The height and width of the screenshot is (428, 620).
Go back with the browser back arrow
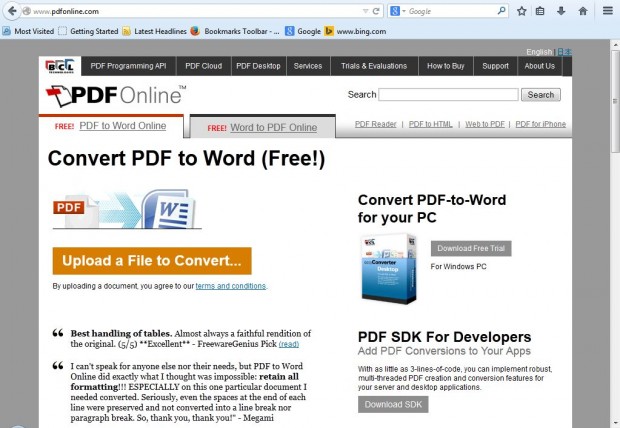[12, 11]
